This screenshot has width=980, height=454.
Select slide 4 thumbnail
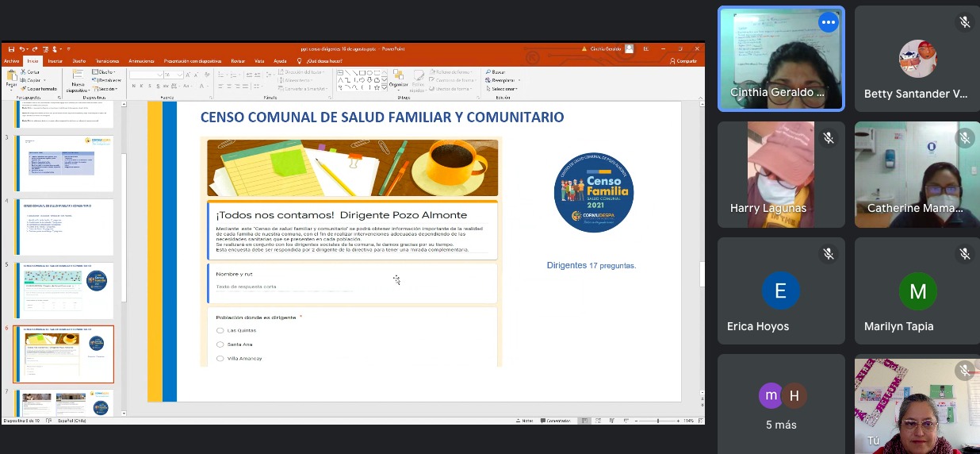[63, 227]
